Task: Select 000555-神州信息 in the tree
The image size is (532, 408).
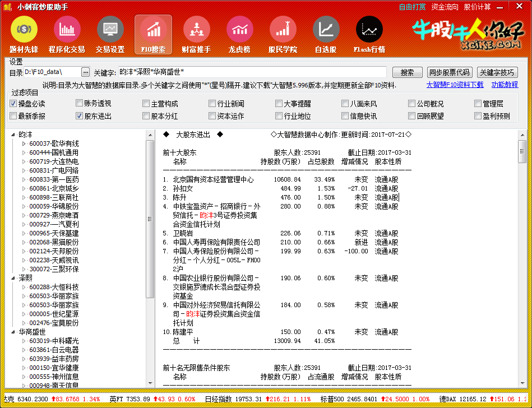Action: pyautogui.click(x=54, y=377)
